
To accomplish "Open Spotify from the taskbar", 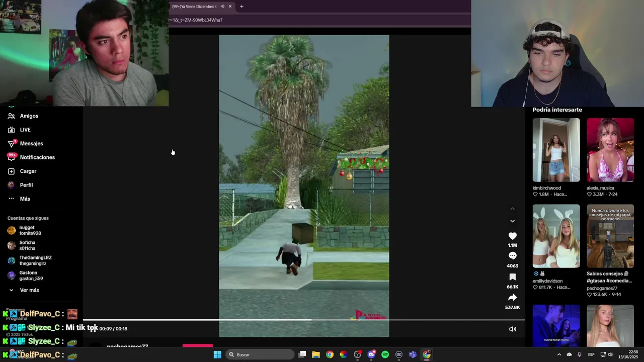I will [x=385, y=354].
